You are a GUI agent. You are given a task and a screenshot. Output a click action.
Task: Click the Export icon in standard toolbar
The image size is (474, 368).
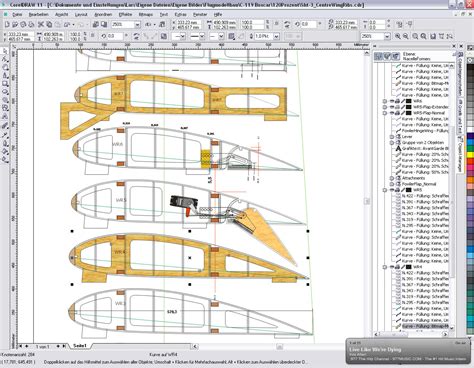pos(104,24)
